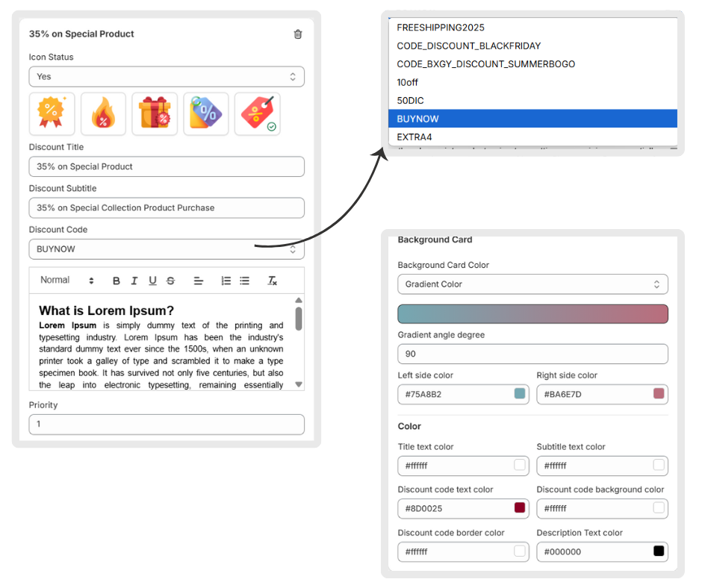Screen dimensions: 702x588
Task: Apply strikethrough to the text
Action: pyautogui.click(x=171, y=281)
